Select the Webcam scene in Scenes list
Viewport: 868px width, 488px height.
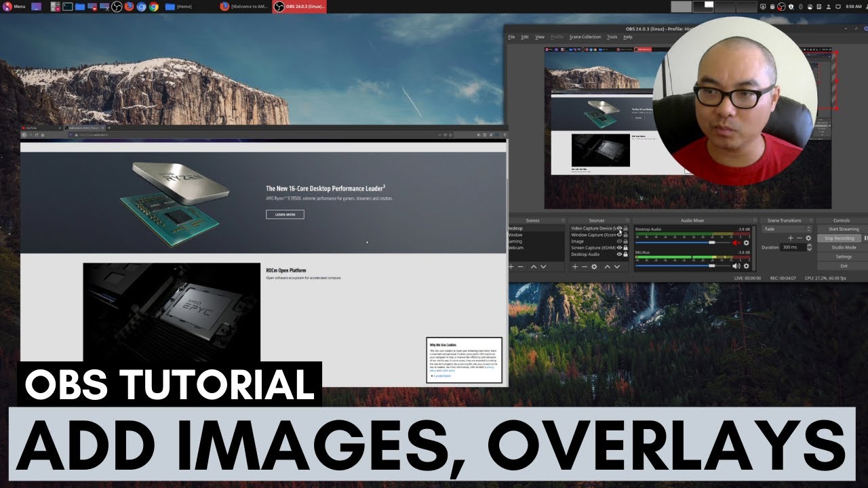click(x=536, y=247)
